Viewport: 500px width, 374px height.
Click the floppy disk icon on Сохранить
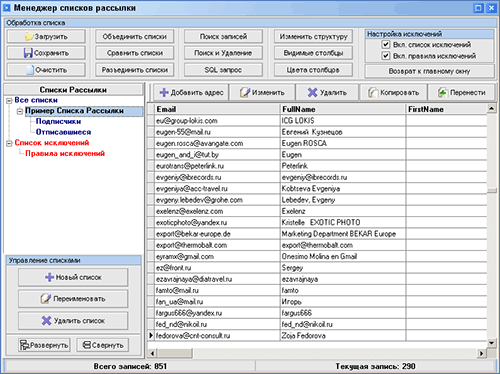28,53
